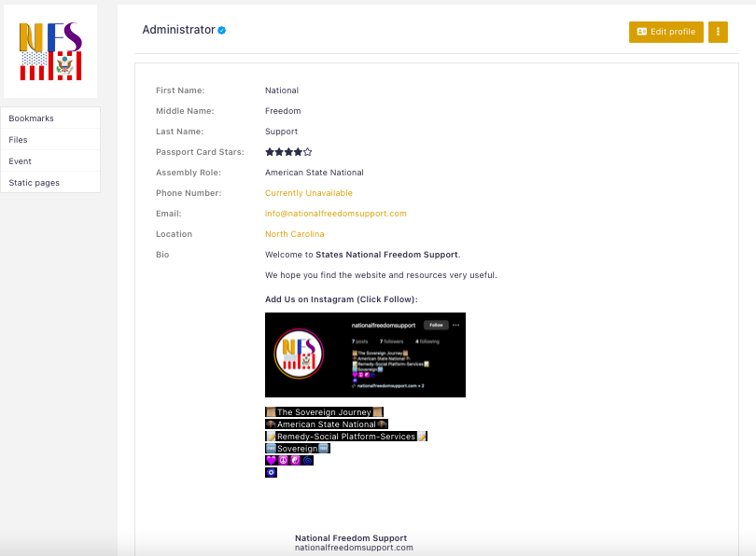Click the Edit profile button

coord(665,32)
